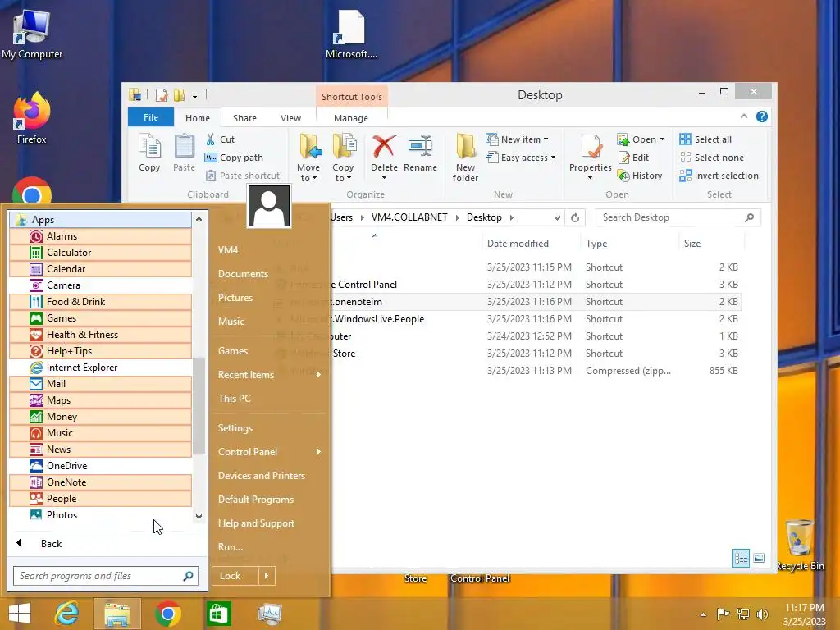Screen dimensions: 840x630
Task: Refresh the Desktop folder view
Action: 575,217
